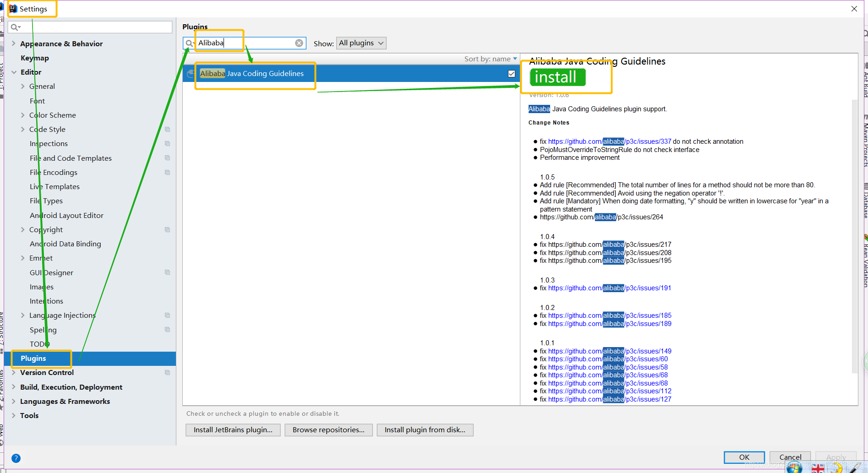Select the Plugins settings page
Viewport: 868px width, 473px height.
[x=90, y=359]
